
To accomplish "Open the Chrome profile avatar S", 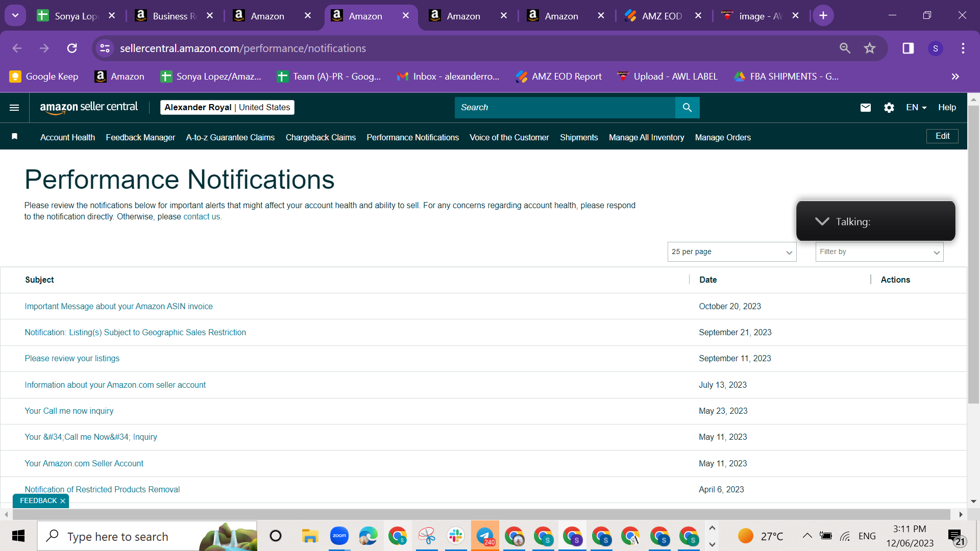I will (936, 48).
